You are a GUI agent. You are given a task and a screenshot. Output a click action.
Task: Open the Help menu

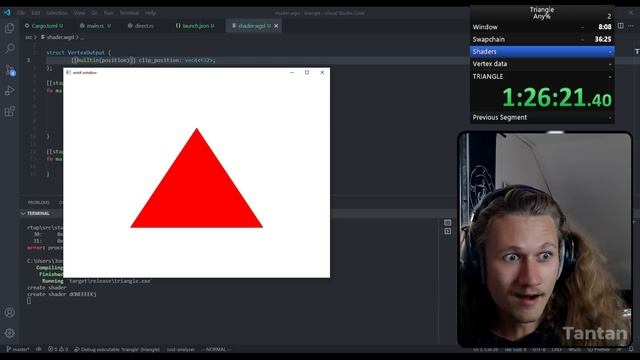pos(150,13)
